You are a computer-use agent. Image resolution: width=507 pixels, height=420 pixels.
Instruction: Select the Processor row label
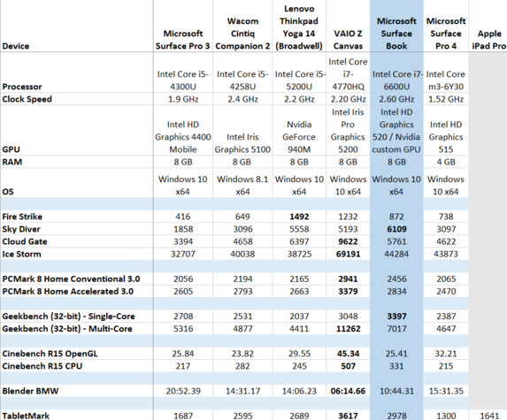[x=22, y=87]
